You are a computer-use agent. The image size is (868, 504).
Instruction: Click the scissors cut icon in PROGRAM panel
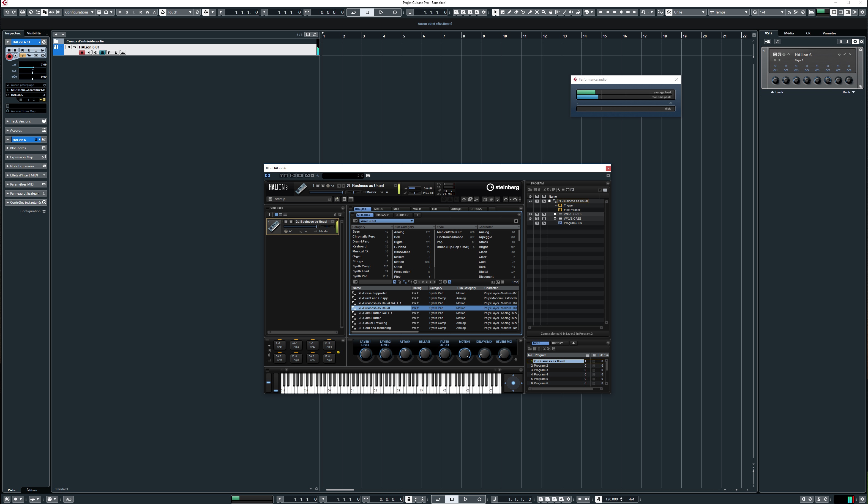tap(545, 190)
